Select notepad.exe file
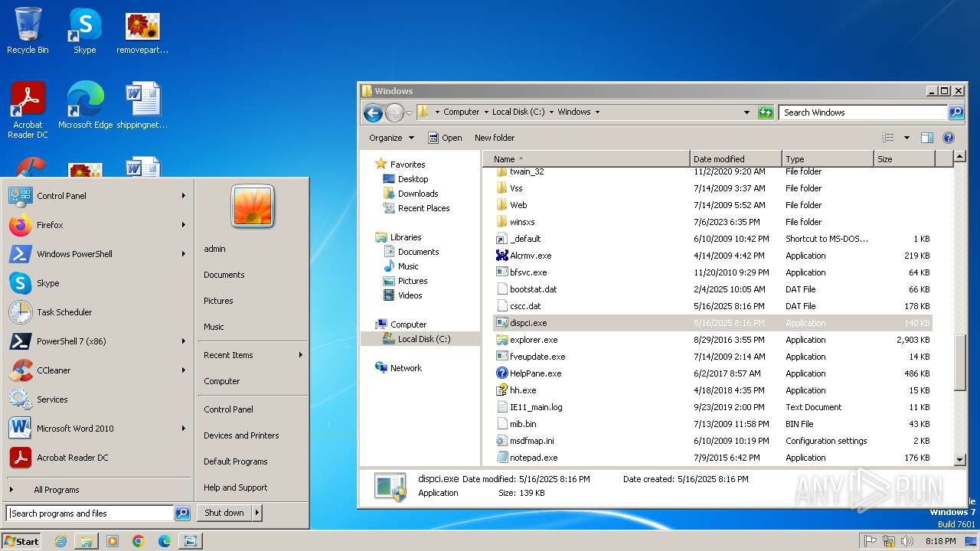 534,458
